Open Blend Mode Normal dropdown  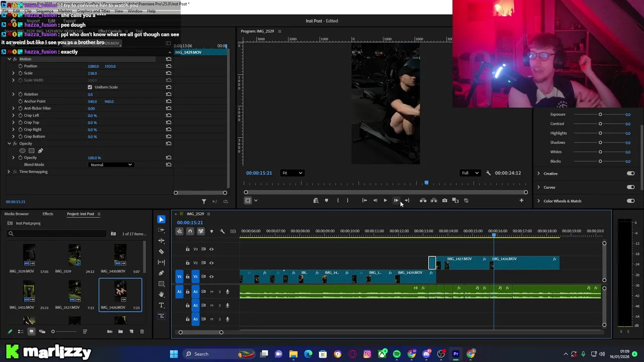tap(111, 165)
